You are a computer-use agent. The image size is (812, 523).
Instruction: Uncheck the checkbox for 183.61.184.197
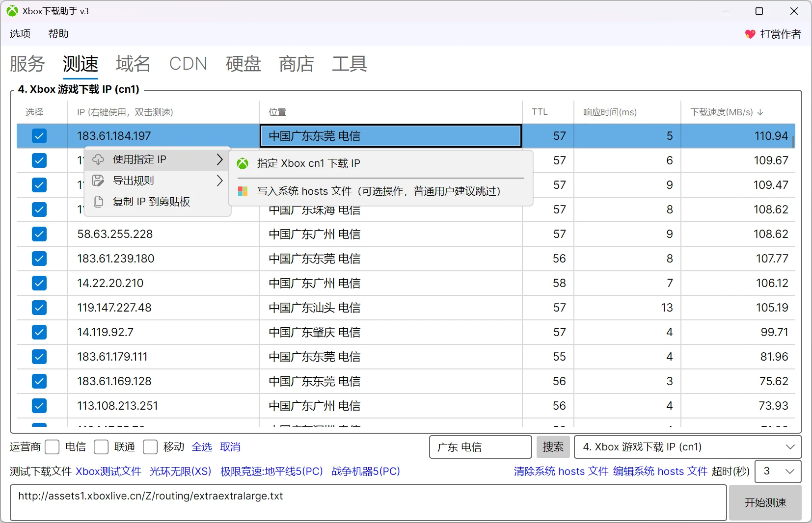[39, 136]
